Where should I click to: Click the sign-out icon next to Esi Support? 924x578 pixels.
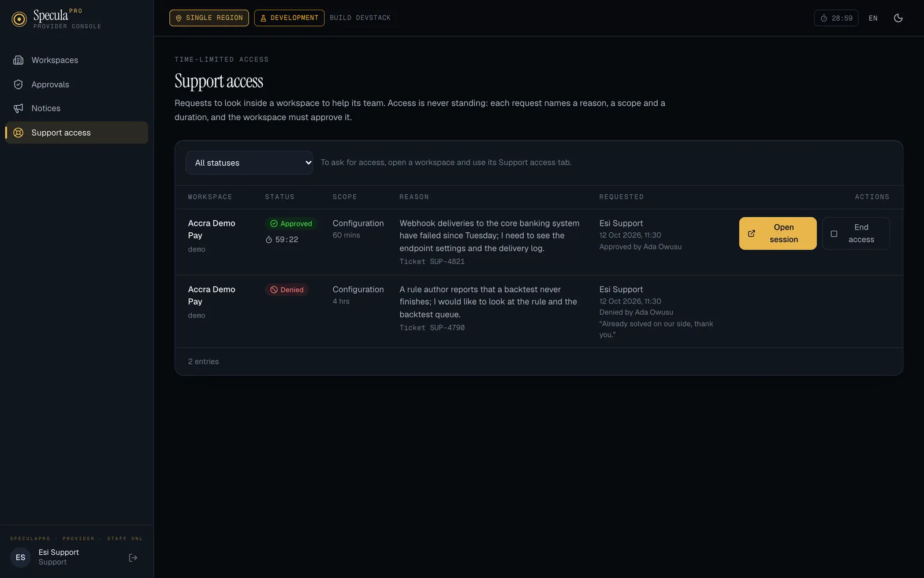click(133, 558)
